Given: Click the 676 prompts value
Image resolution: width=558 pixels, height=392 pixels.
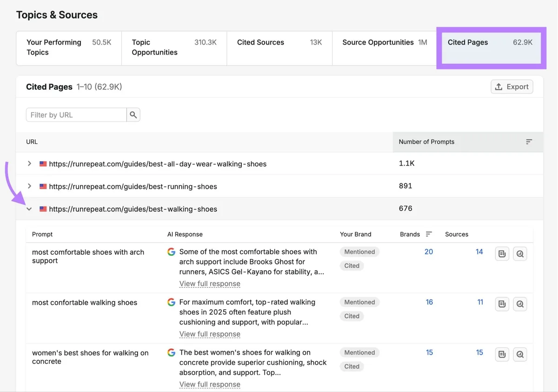Looking at the screenshot, I should coord(405,208).
